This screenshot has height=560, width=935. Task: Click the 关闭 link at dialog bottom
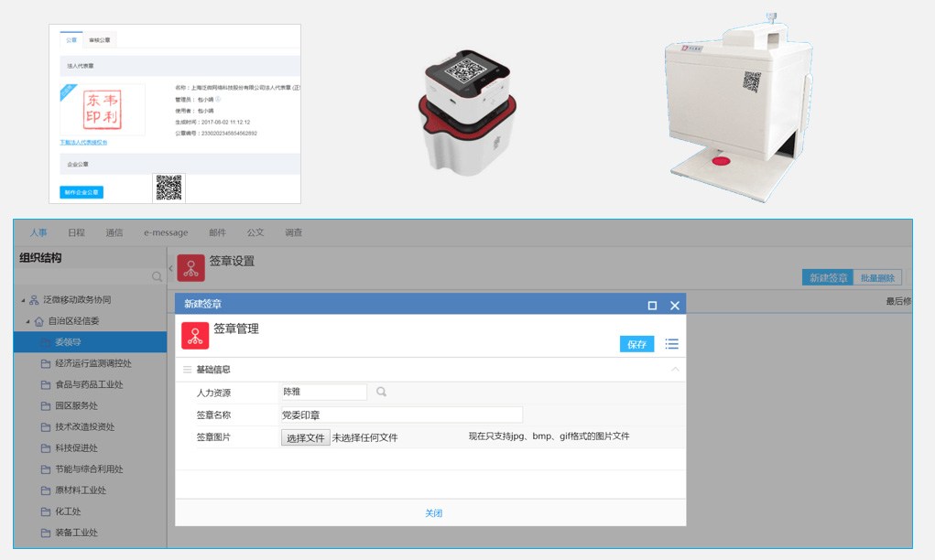click(433, 513)
